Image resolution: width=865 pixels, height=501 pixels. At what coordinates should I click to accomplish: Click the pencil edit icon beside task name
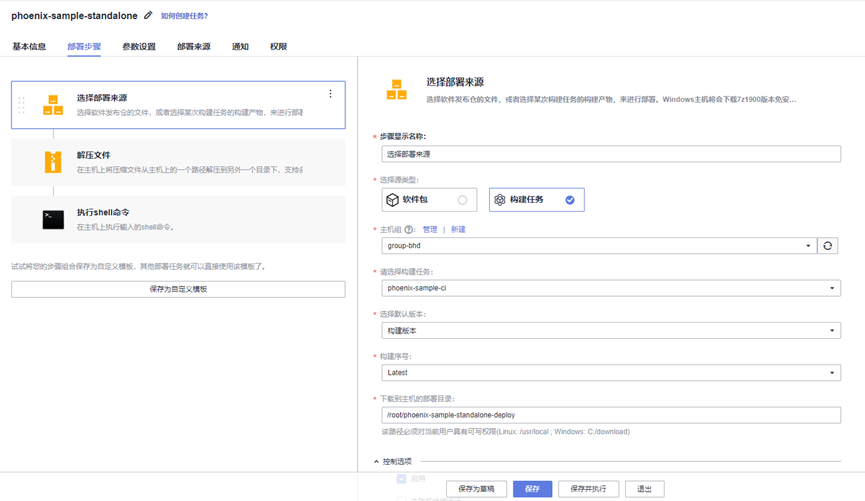[x=148, y=15]
